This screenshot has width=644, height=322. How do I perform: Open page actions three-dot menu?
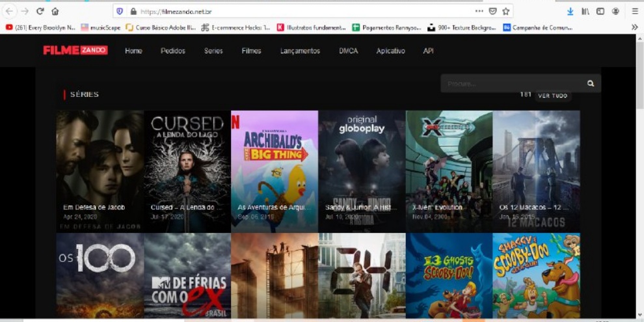[479, 11]
